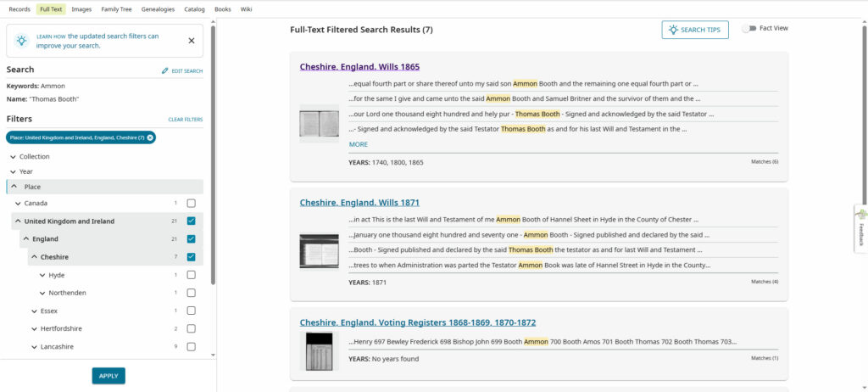Click the Feedback side tab icon
The height and width of the screenshot is (392, 868).
pos(861,216)
